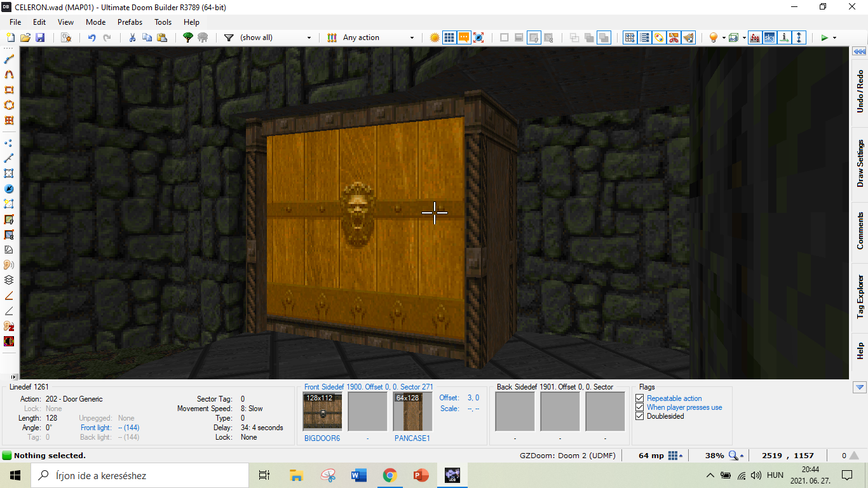The image size is (868, 488).
Task: Click the sun brightness icon in toolbar
Action: point(435,37)
